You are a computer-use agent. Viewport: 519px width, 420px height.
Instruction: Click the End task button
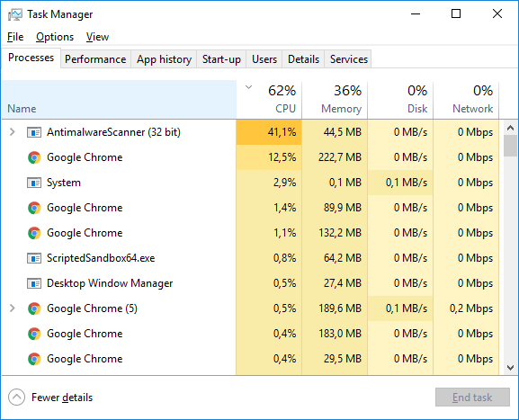pos(472,398)
